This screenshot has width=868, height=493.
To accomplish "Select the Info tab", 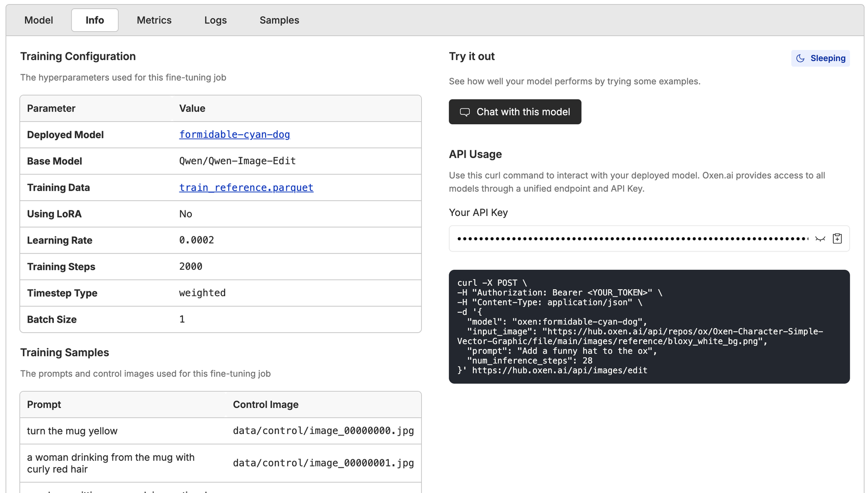I will (95, 20).
